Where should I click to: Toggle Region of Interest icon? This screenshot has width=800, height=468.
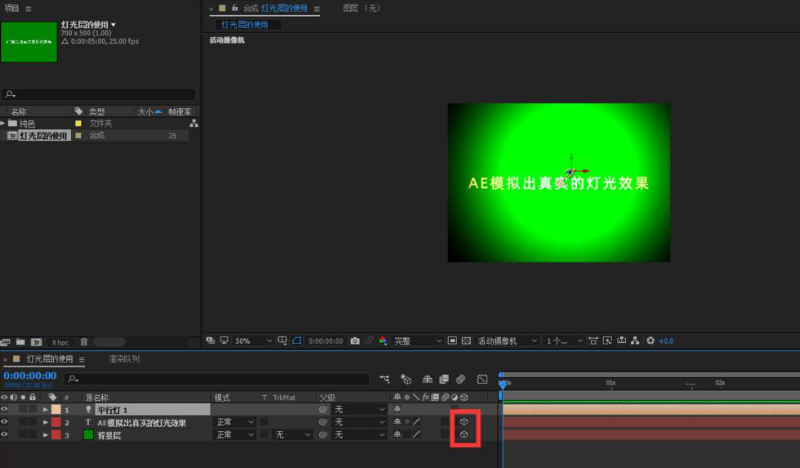[x=452, y=340]
